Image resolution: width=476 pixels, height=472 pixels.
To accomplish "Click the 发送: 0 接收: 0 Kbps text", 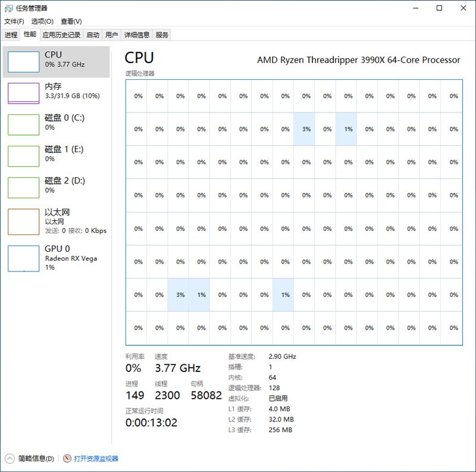I will 76,231.
